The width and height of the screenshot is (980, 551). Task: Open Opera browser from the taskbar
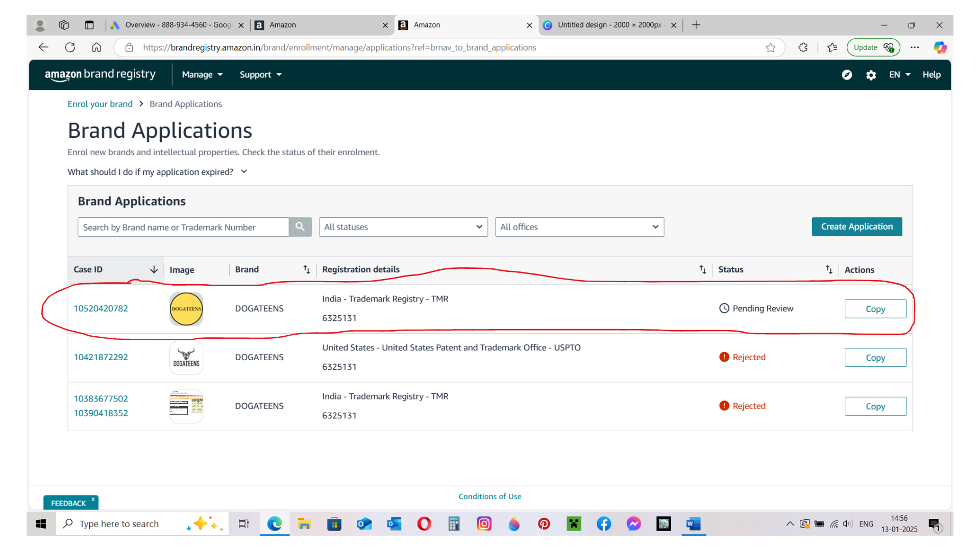tap(424, 524)
